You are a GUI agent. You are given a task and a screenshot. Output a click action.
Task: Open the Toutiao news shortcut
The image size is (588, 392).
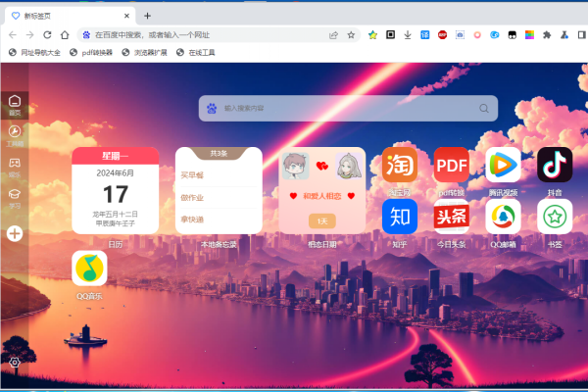click(451, 217)
